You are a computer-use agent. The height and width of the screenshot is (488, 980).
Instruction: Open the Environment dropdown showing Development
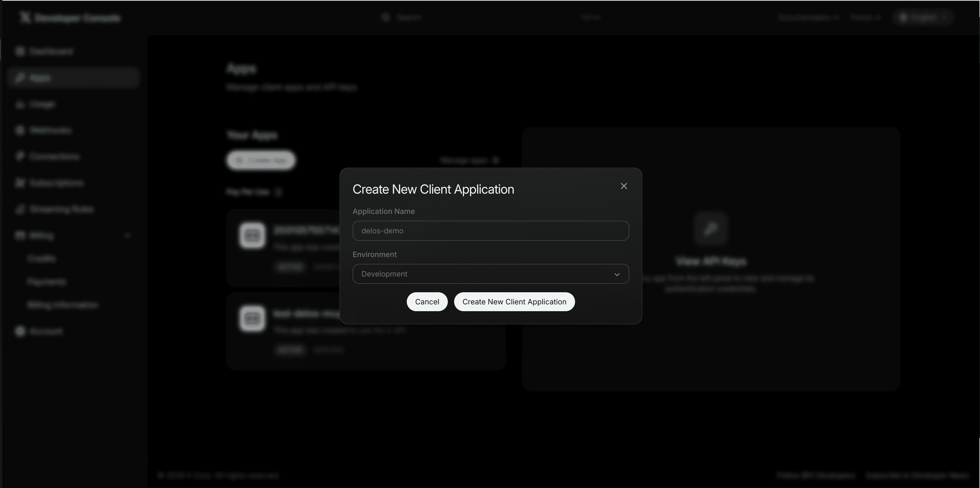[x=490, y=274]
